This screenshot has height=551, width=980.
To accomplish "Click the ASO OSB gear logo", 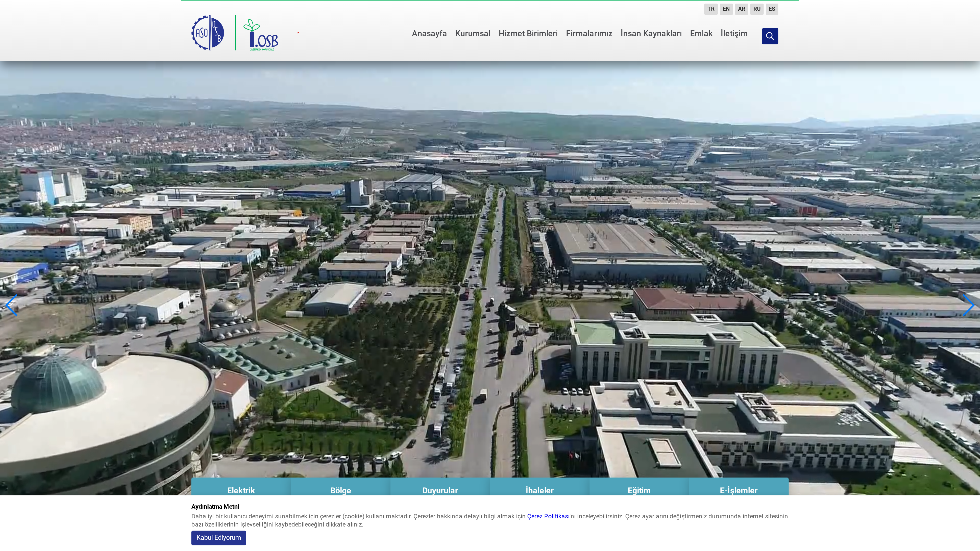I will click(208, 33).
